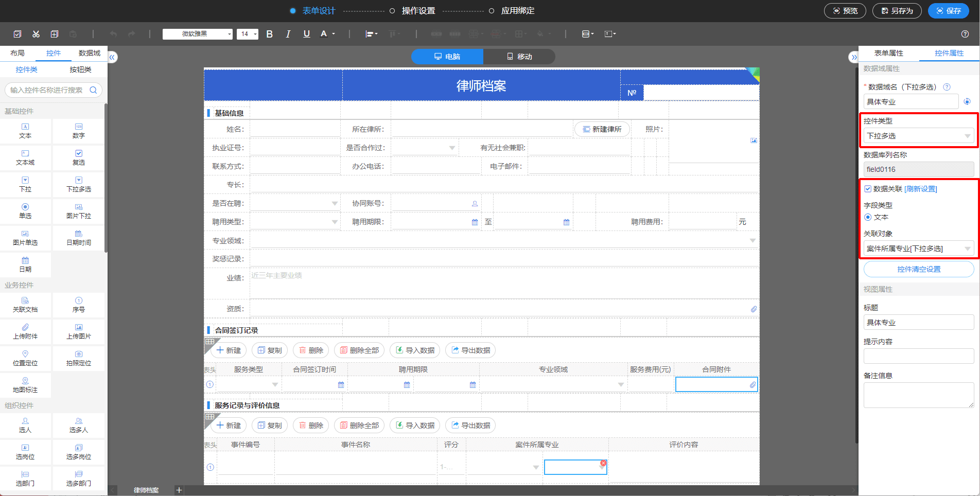980x496 pixels.
Task: Click the control search input field
Action: pyautogui.click(x=54, y=90)
